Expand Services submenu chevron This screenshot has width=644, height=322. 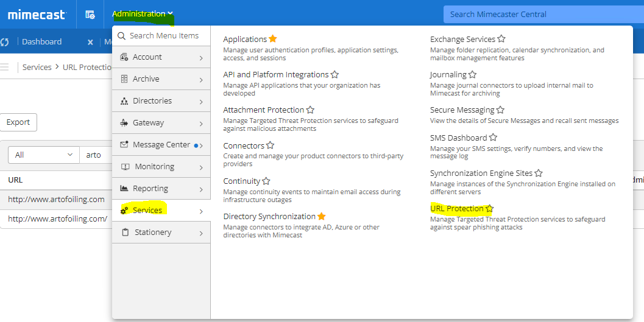click(x=201, y=212)
